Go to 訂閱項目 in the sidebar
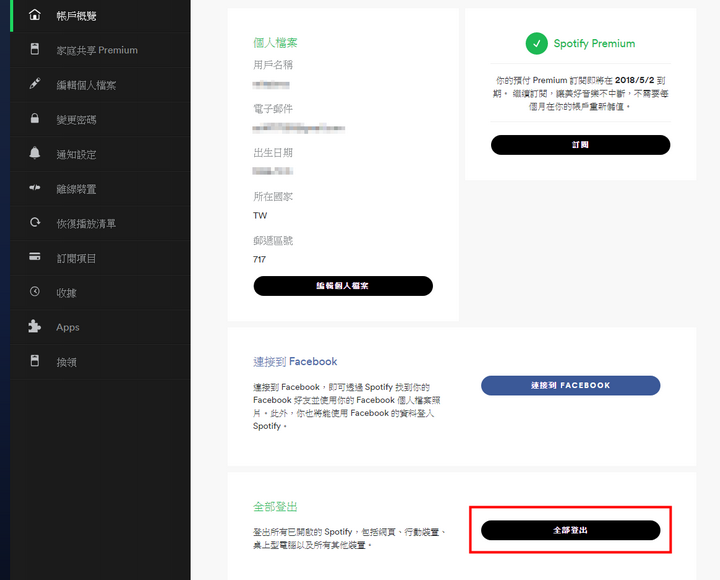 (100, 258)
